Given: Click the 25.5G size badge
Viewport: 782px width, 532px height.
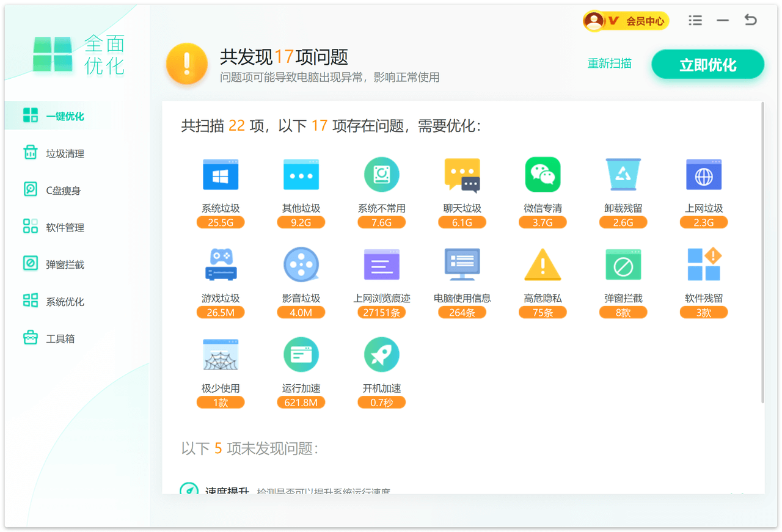Looking at the screenshot, I should 221,222.
